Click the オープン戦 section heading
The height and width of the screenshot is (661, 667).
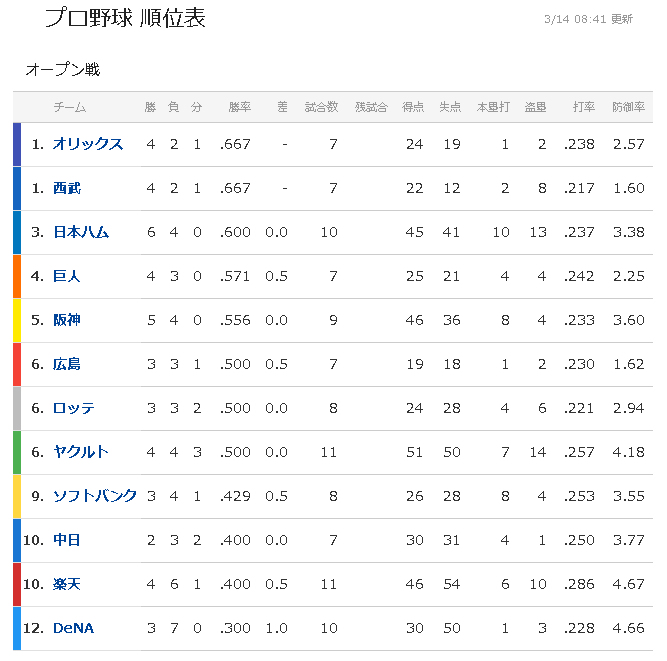pos(63,69)
